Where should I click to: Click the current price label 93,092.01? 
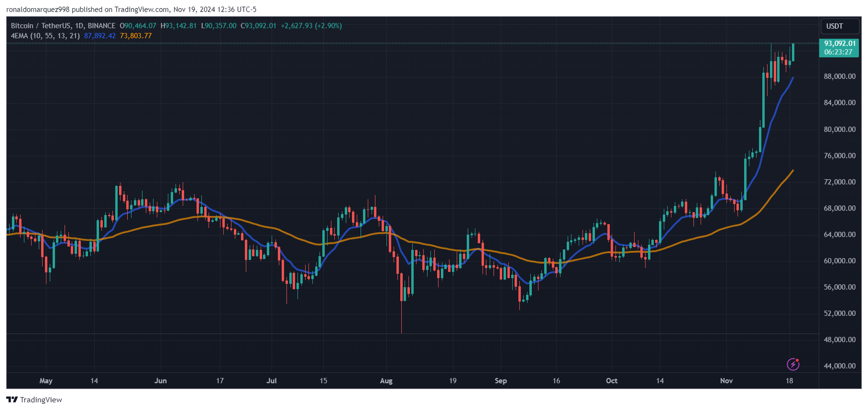(x=839, y=43)
